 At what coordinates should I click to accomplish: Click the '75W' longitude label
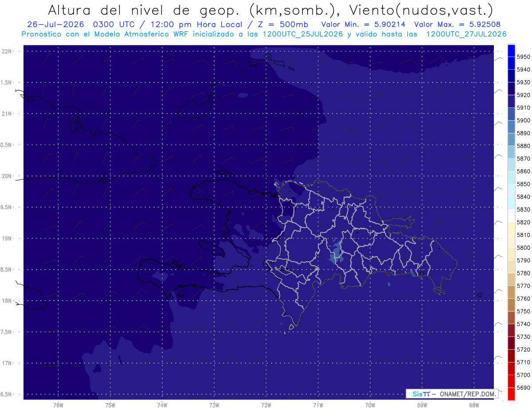tap(110, 405)
